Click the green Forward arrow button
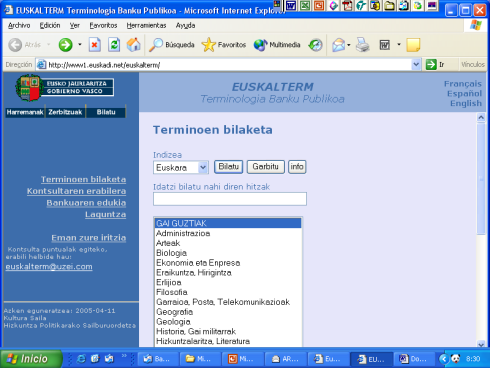The width and height of the screenshot is (490, 368). click(x=65, y=45)
